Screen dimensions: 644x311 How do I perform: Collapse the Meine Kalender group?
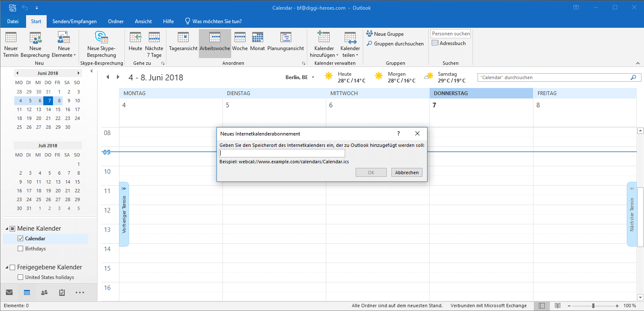pos(7,229)
